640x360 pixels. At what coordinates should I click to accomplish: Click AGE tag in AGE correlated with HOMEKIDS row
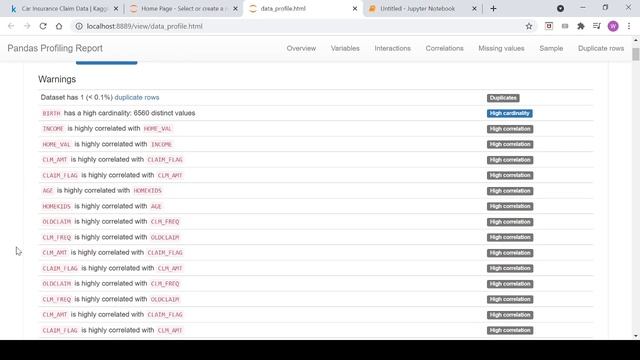(x=48, y=191)
